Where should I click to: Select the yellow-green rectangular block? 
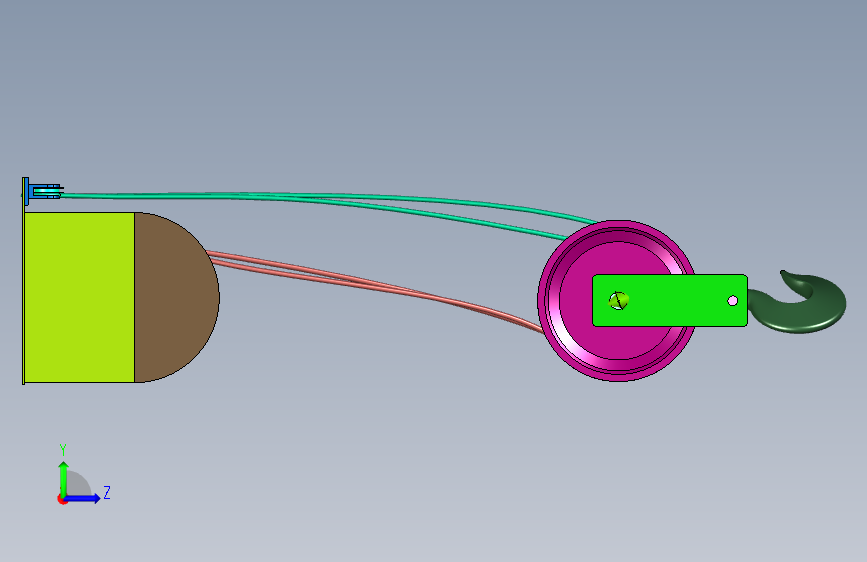pos(79,297)
